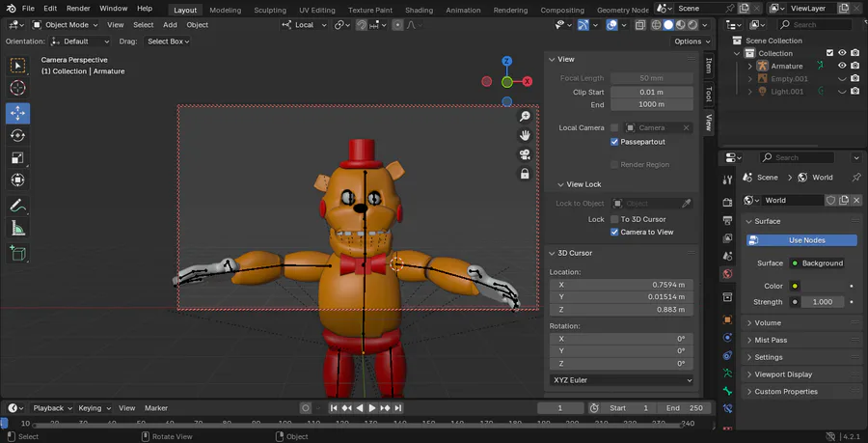
Task: Hide Armature using its eye icon
Action: 842,66
